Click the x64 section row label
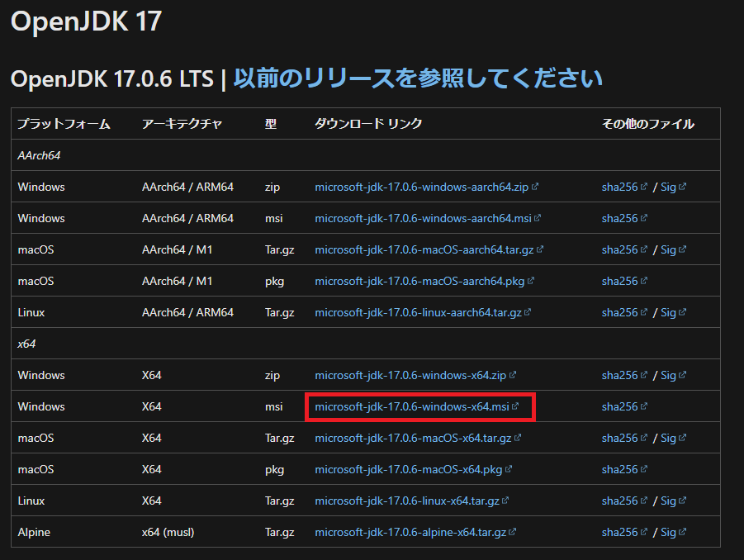Viewport: 744px width, 560px height. tap(26, 344)
